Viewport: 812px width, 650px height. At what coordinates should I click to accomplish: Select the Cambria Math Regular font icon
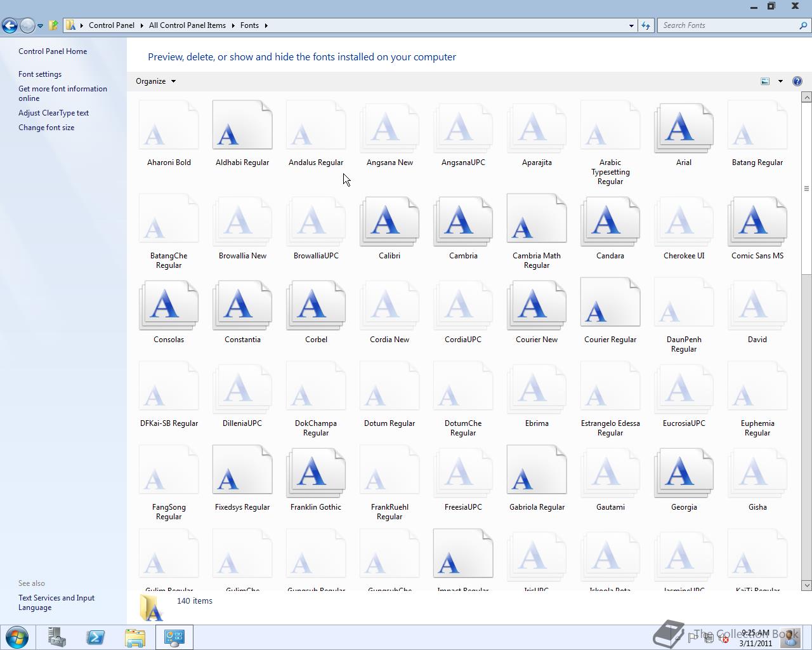tap(537, 220)
